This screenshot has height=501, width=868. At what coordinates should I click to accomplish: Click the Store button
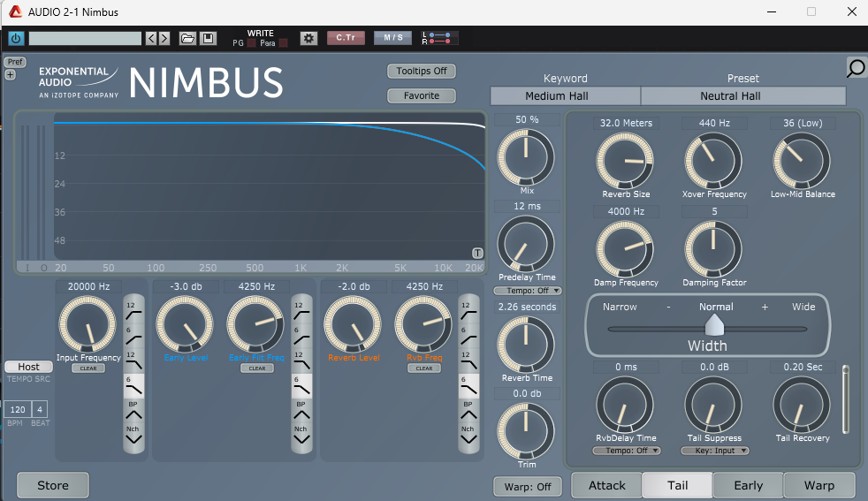53,485
